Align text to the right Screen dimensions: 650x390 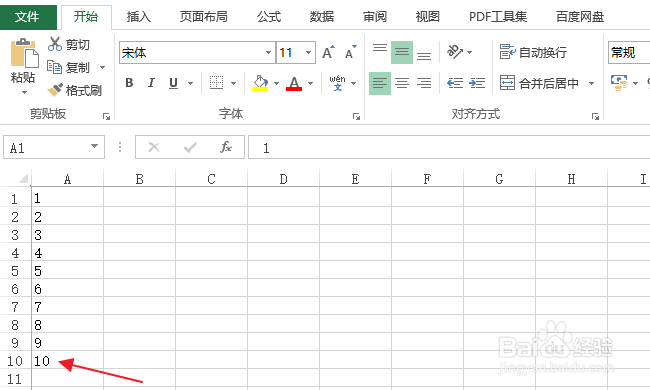tap(424, 83)
